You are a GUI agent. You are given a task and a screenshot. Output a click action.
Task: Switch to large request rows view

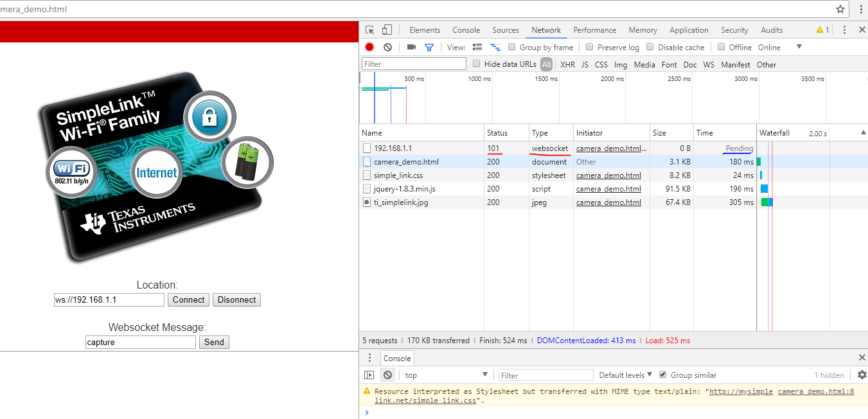click(x=477, y=47)
